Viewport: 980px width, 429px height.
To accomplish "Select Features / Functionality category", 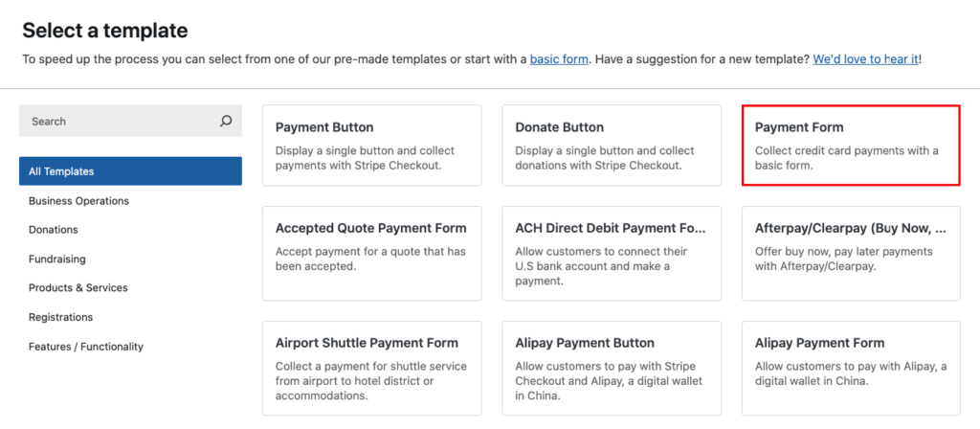I will coord(85,346).
